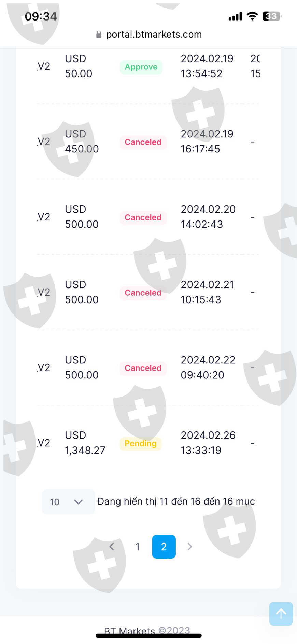The width and height of the screenshot is (297, 644).
Task: Go to next page arrow
Action: (190, 547)
